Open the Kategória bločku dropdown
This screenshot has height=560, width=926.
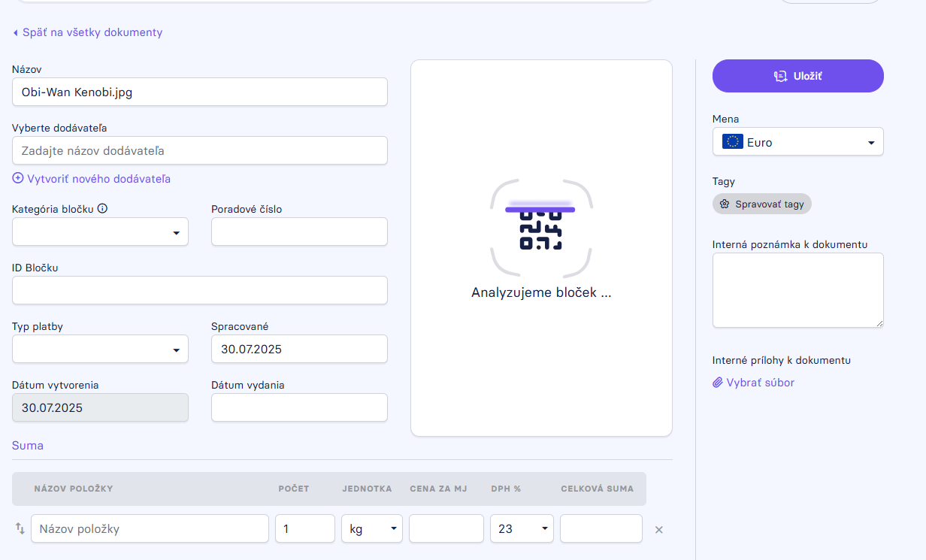(100, 232)
